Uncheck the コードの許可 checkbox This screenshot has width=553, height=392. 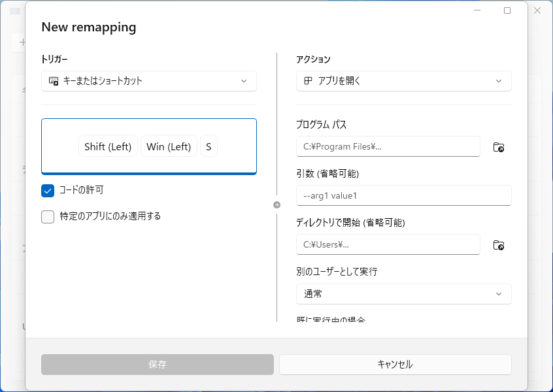[47, 191]
